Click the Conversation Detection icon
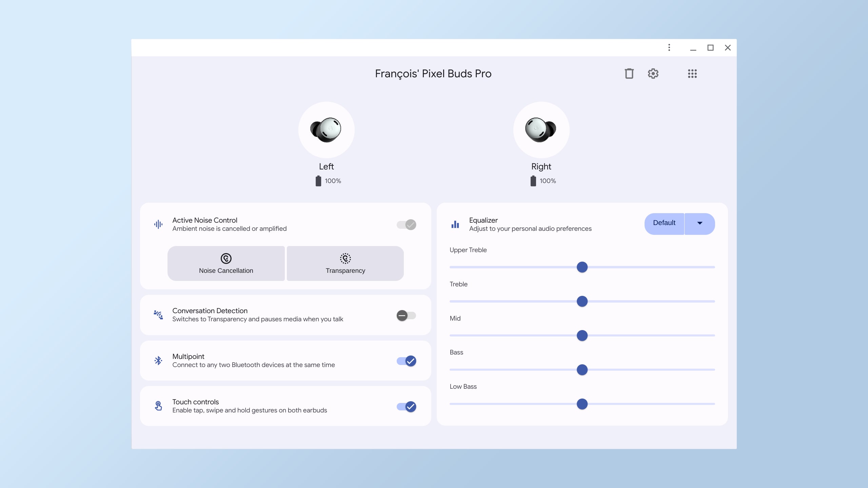This screenshot has width=868, height=488. pos(158,314)
